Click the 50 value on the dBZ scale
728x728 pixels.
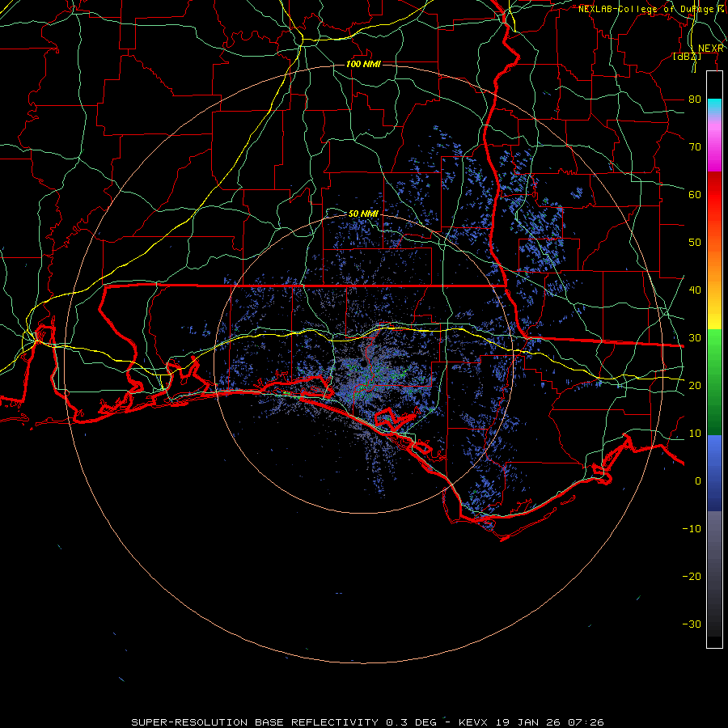695,243
